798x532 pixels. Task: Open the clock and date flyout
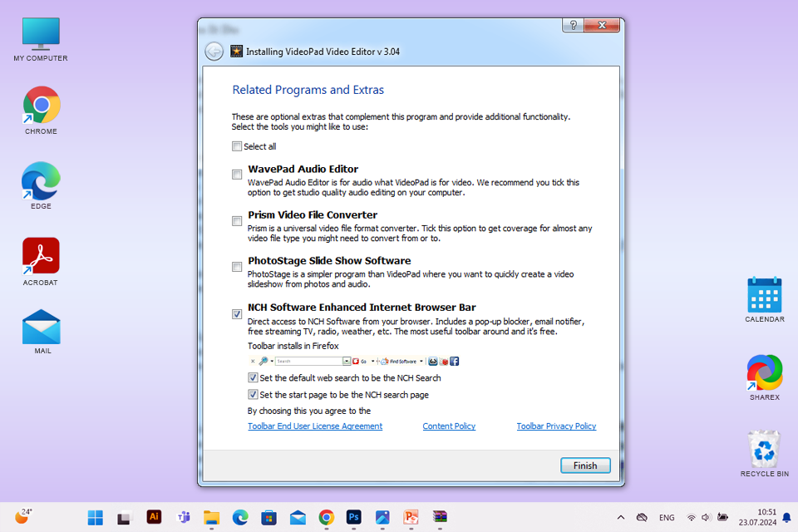click(x=757, y=517)
